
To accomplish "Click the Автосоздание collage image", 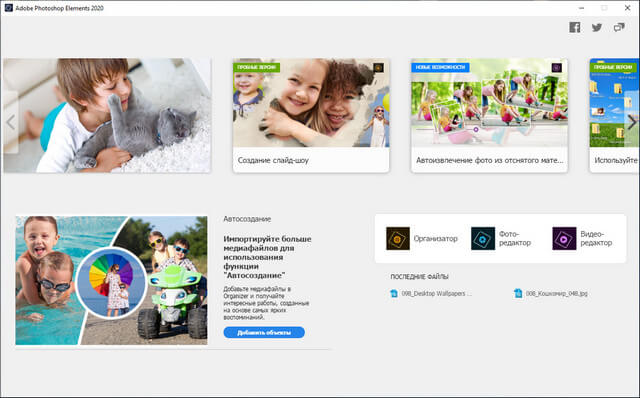I will (x=111, y=280).
